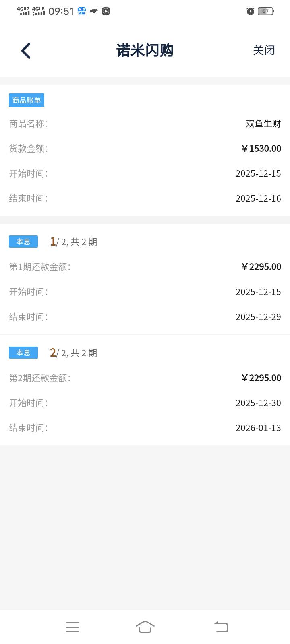The width and height of the screenshot is (290, 644).
Task: Tap first period repayment amount ¥2295.00
Action: [261, 267]
